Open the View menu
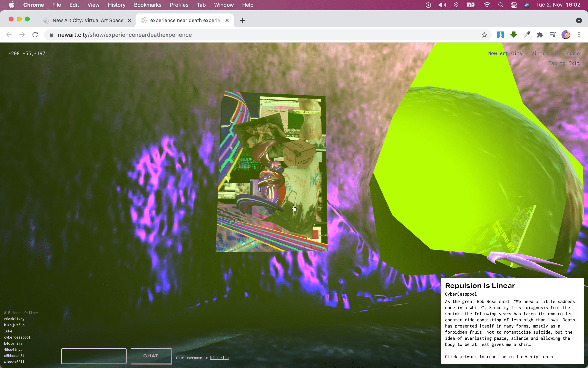Image resolution: width=588 pixels, height=368 pixels. pos(93,5)
